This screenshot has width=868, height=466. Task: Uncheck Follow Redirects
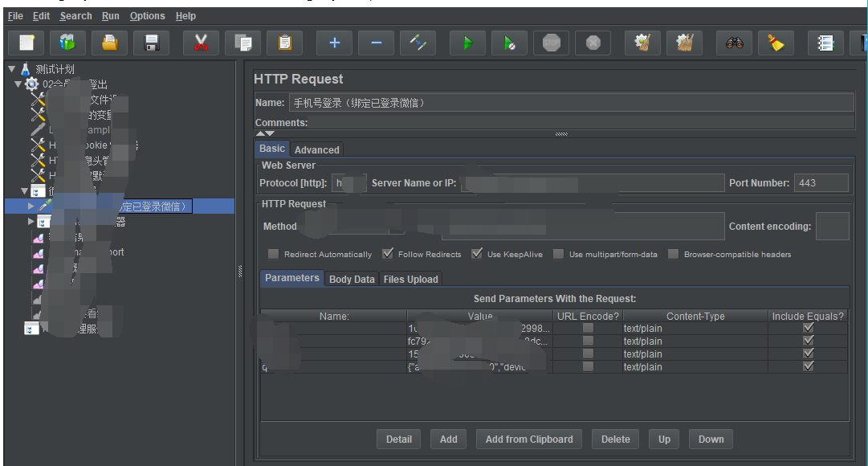pyautogui.click(x=388, y=254)
